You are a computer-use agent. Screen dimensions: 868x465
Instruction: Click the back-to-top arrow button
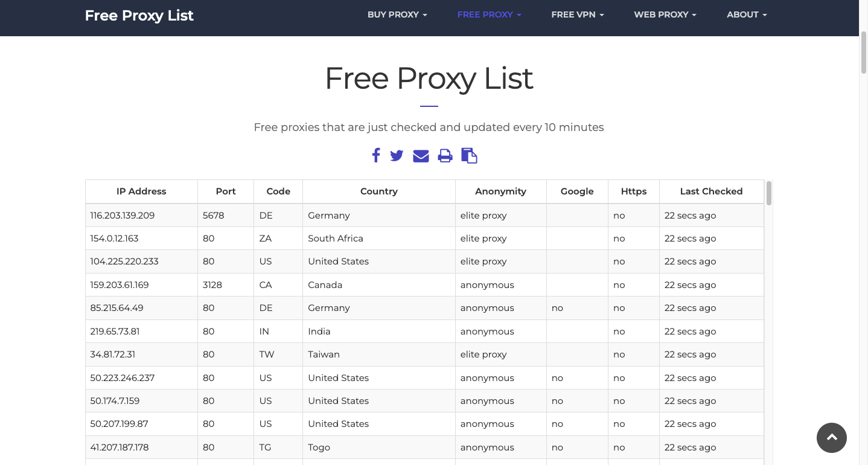coord(832,437)
